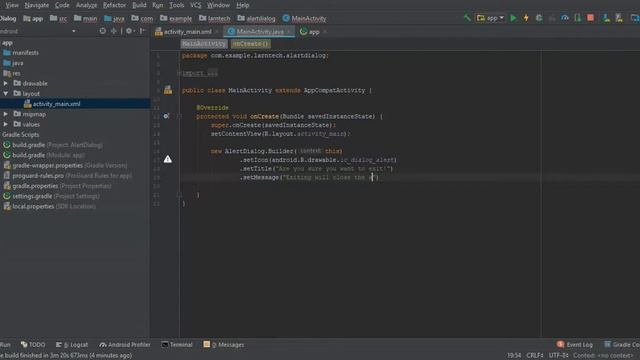The image size is (640, 360).
Task: Click the onCreate() breadcrumb in editor
Action: [x=251, y=44]
